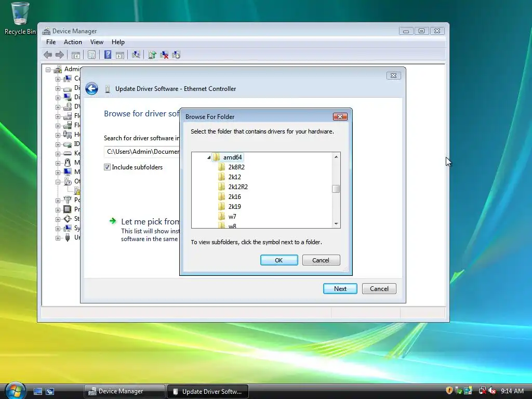The width and height of the screenshot is (532, 399).
Task: Click the Update Driver Software toolbar icon
Action: (152, 55)
